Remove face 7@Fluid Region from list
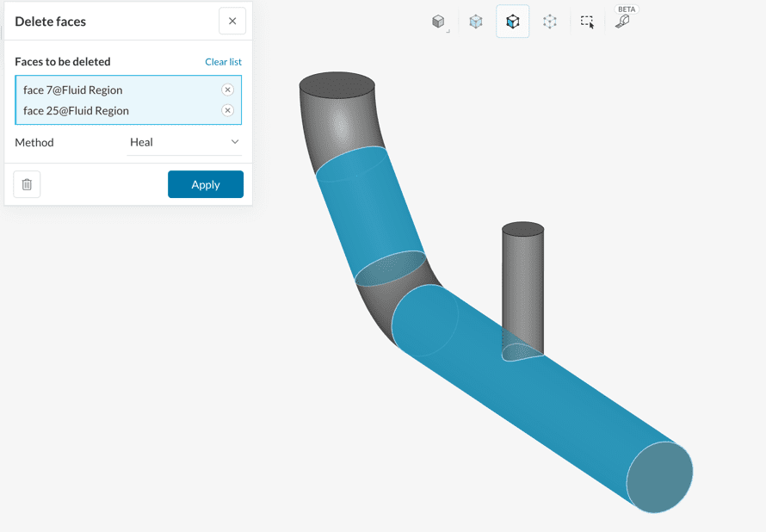This screenshot has height=532, width=766. pyautogui.click(x=227, y=90)
